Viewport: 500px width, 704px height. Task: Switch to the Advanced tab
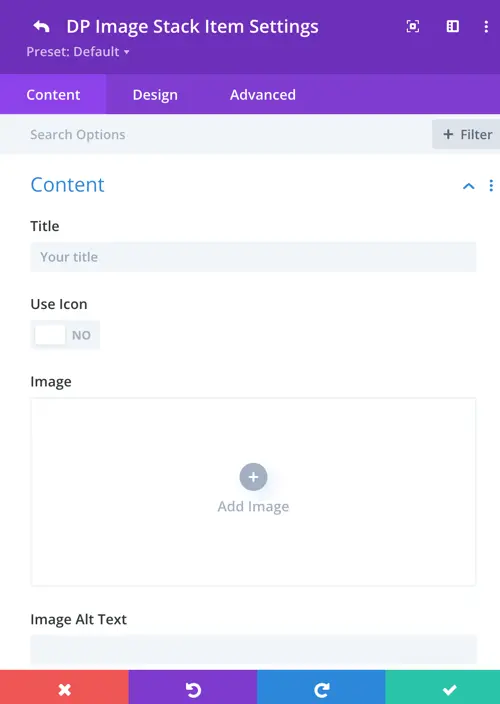pyautogui.click(x=263, y=95)
